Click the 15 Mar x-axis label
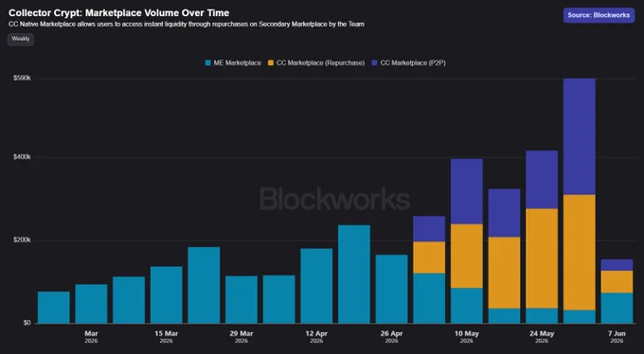The width and height of the screenshot is (644, 354). click(167, 337)
